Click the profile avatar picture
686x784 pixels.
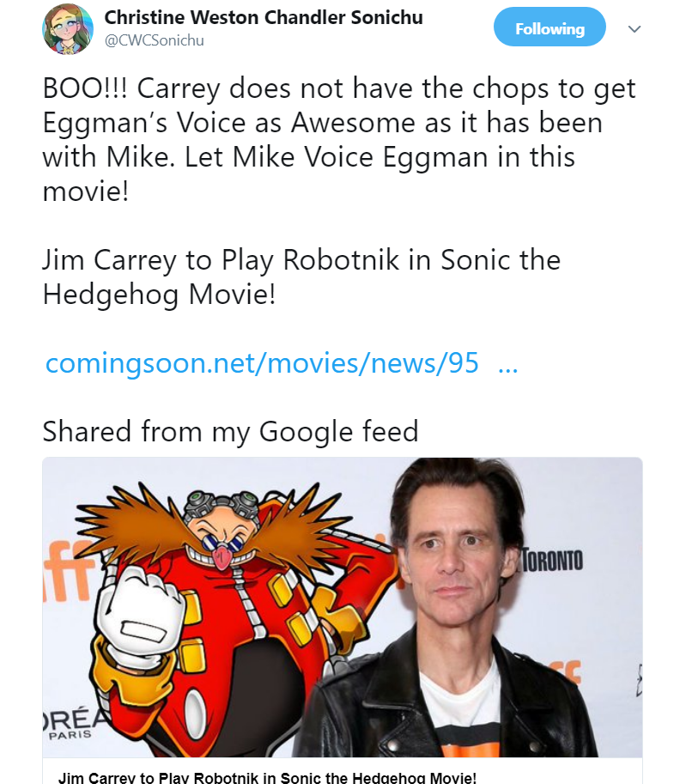pyautogui.click(x=68, y=28)
